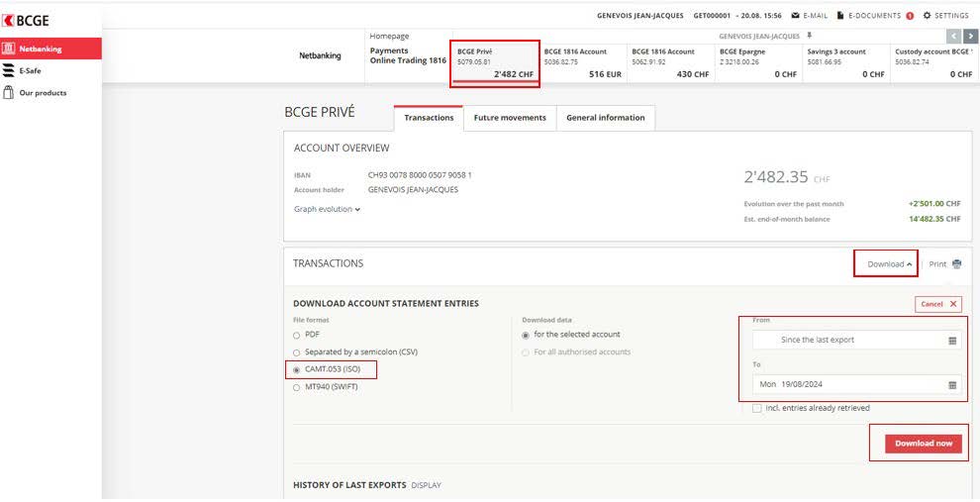
Task: Click Print link
Action: pyautogui.click(x=937, y=264)
